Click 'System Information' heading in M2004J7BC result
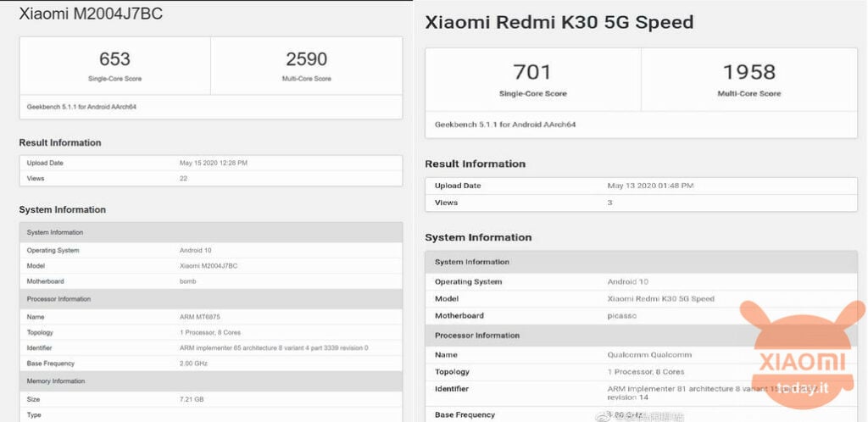Image resolution: width=868 pixels, height=422 pixels. coord(62,209)
